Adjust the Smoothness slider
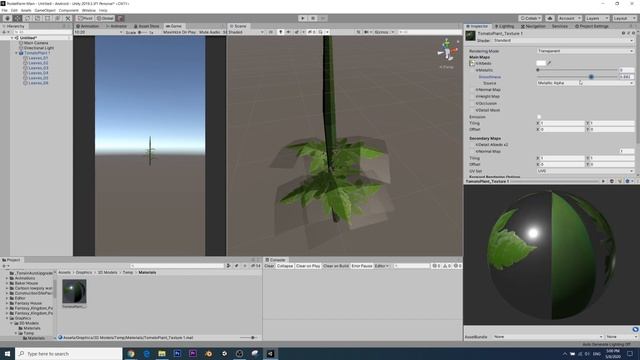Image resolution: width=640 pixels, height=360 pixels. coord(577,77)
